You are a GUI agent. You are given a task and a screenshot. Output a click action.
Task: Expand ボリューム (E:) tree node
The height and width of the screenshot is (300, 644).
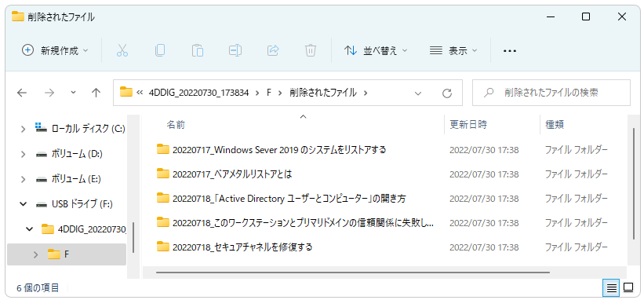pos(24,179)
